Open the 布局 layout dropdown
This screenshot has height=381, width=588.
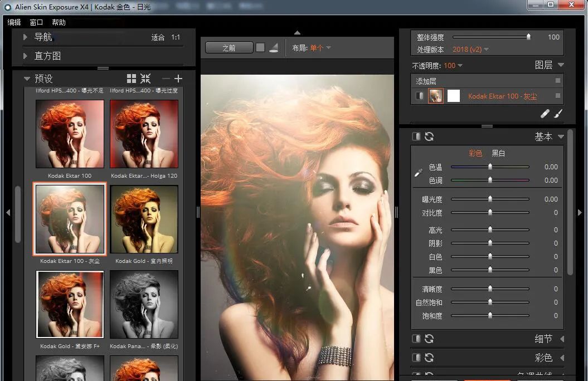(x=320, y=48)
